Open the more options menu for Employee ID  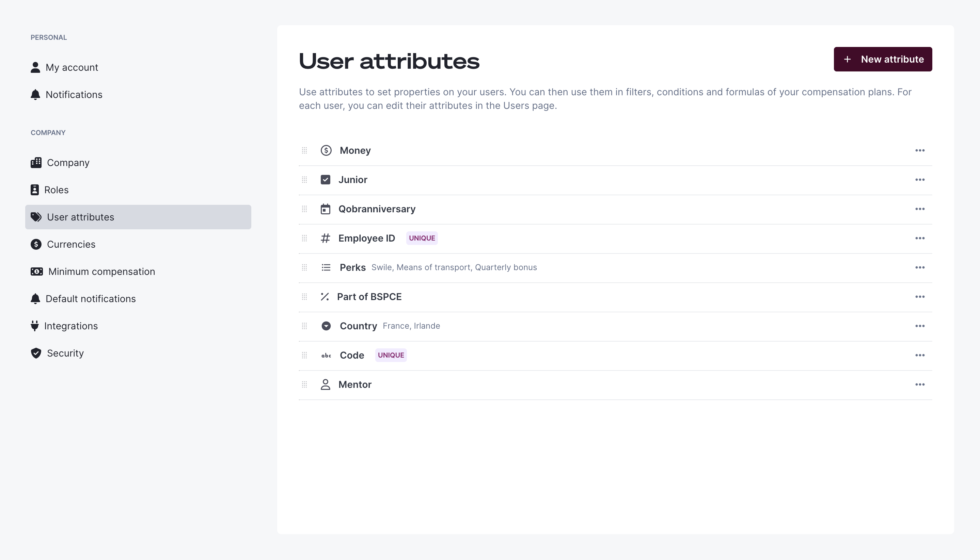(x=920, y=238)
